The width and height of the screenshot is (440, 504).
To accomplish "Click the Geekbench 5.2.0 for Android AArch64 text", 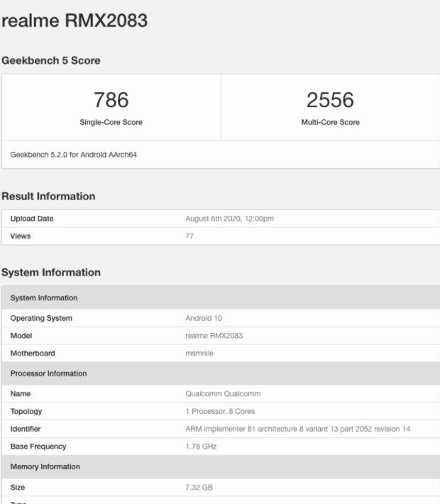I will 74,155.
